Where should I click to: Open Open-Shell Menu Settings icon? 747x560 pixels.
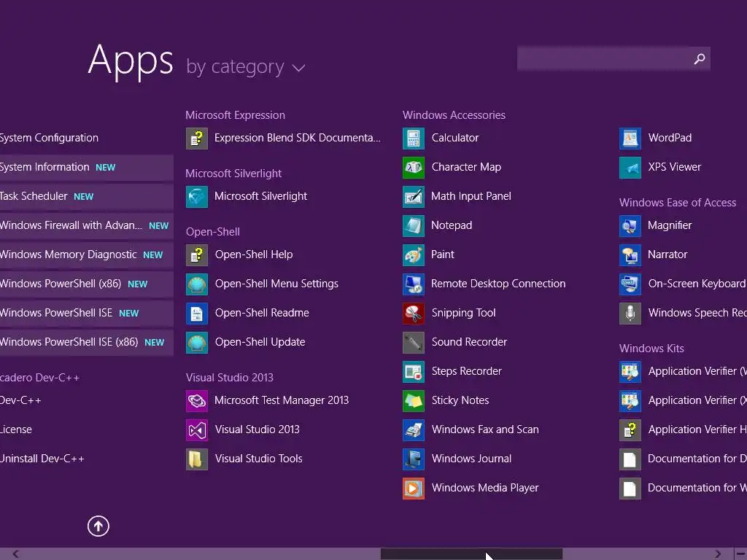click(x=197, y=284)
